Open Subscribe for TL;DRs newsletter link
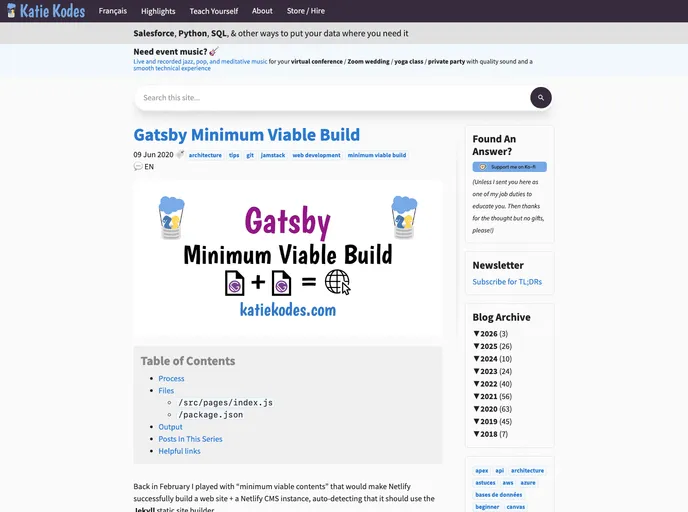This screenshot has height=512, width=688. pyautogui.click(x=507, y=282)
